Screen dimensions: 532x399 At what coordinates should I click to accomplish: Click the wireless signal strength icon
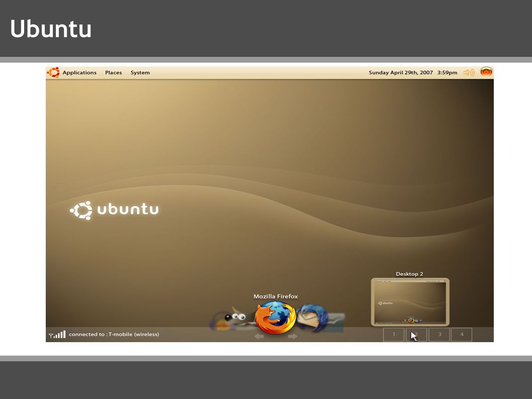click(x=57, y=335)
